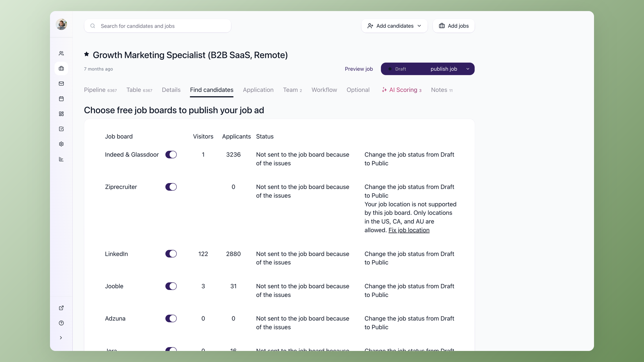Open the Application tab
The width and height of the screenshot is (644, 362).
258,90
